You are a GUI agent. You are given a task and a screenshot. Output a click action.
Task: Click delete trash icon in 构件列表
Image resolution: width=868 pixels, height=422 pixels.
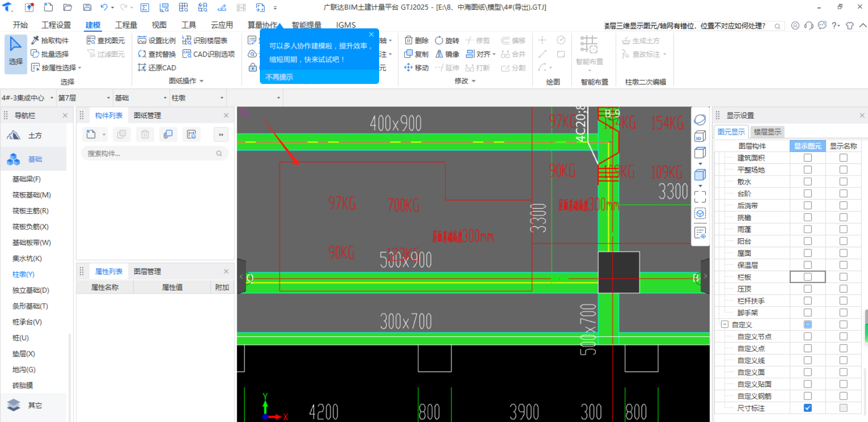145,134
